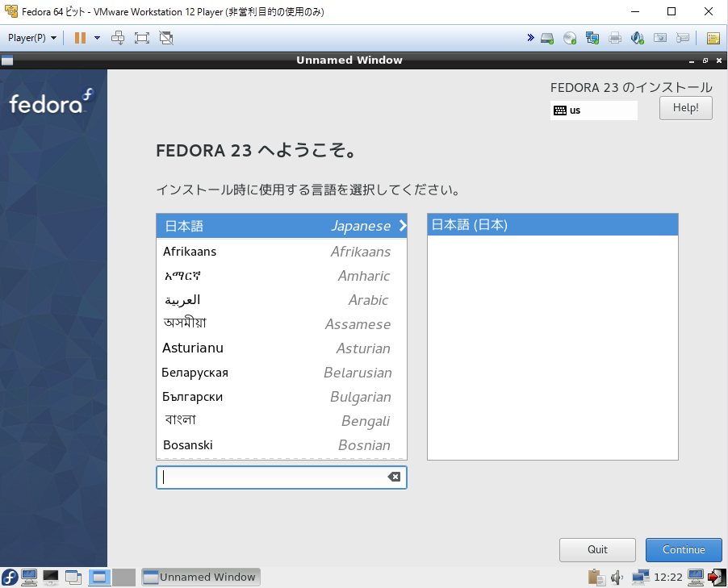Select Bosanski Bosnian language row
Viewport: 728px width, 588px height.
pos(282,445)
